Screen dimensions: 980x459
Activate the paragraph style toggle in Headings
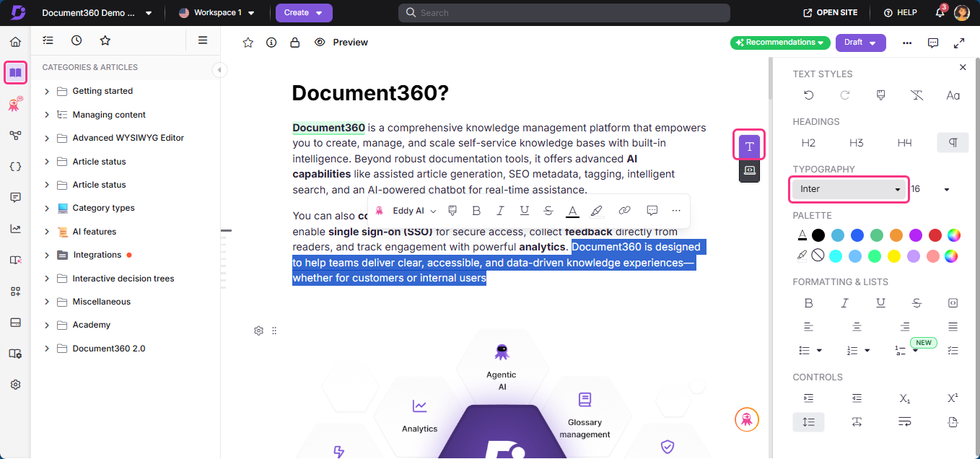click(953, 142)
